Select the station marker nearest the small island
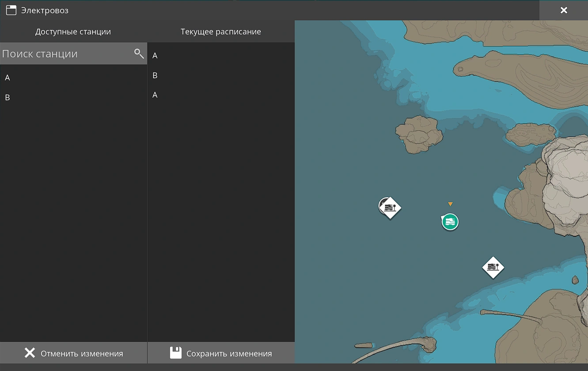588x371 pixels. [390, 207]
